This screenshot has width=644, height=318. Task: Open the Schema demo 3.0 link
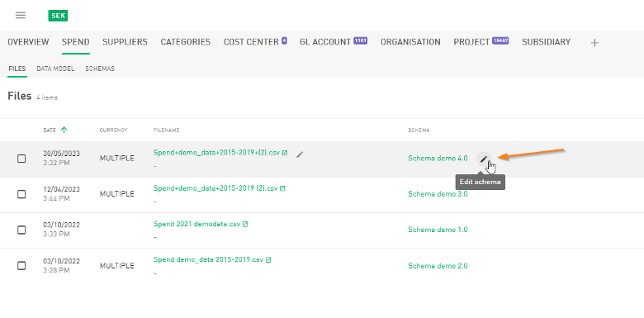pyautogui.click(x=438, y=194)
